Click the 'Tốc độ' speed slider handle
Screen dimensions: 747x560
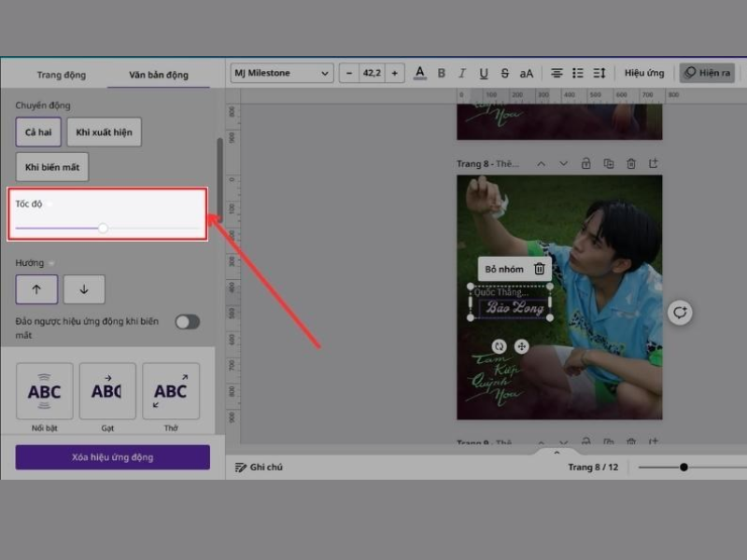103,228
